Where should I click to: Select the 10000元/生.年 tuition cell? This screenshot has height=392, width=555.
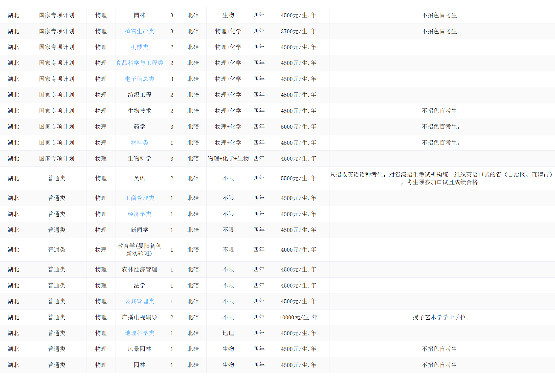click(x=298, y=317)
